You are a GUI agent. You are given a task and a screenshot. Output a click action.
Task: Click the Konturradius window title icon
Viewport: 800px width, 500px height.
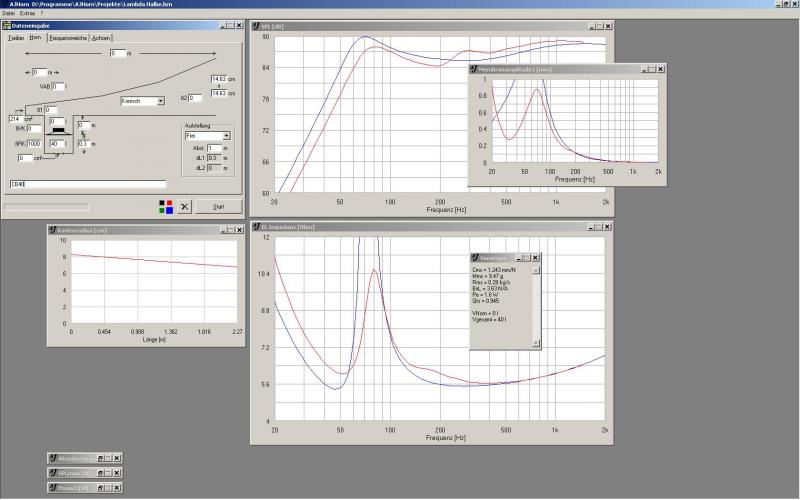[52, 229]
